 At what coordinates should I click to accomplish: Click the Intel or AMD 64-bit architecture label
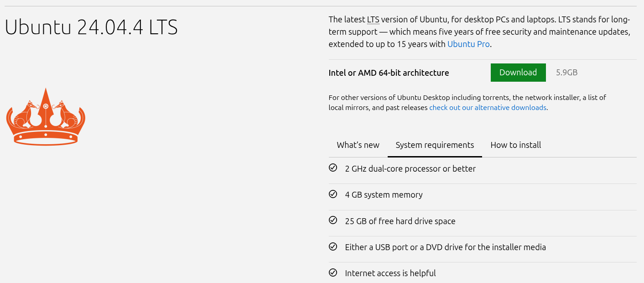click(389, 73)
